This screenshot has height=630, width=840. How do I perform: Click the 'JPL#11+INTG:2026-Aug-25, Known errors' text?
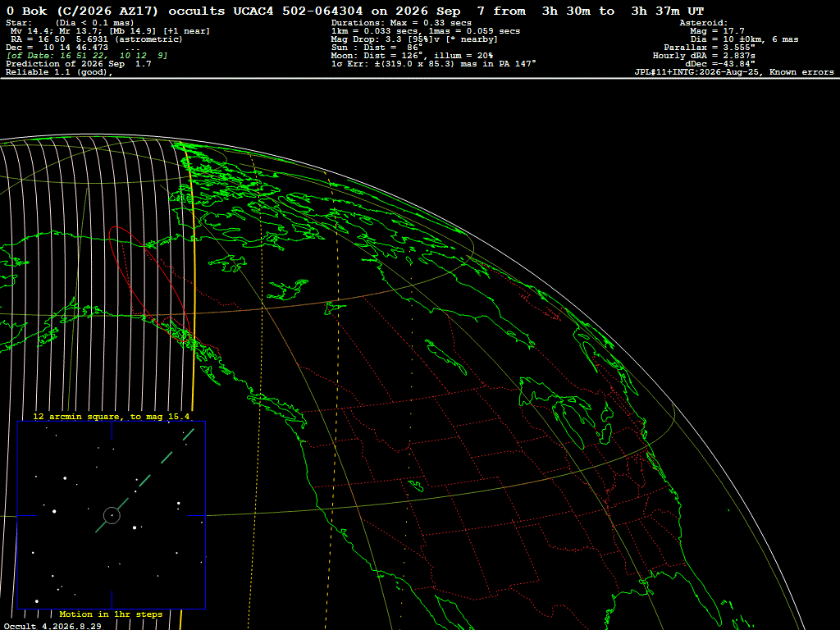pos(734,72)
